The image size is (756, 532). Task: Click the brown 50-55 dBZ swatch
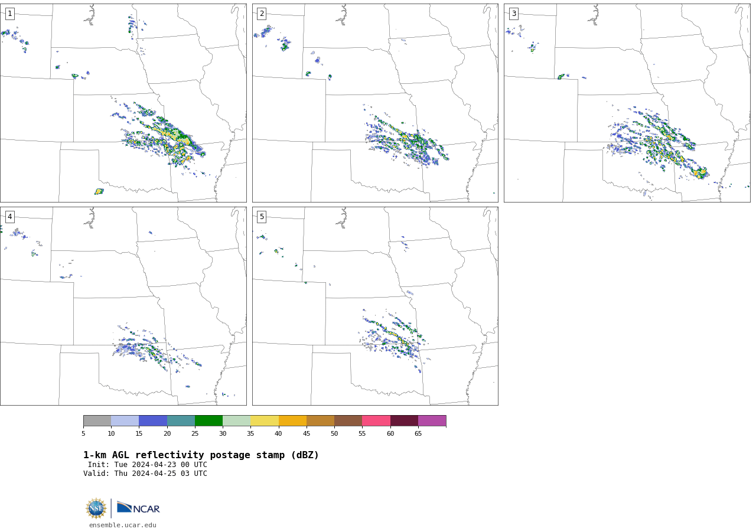pos(348,421)
